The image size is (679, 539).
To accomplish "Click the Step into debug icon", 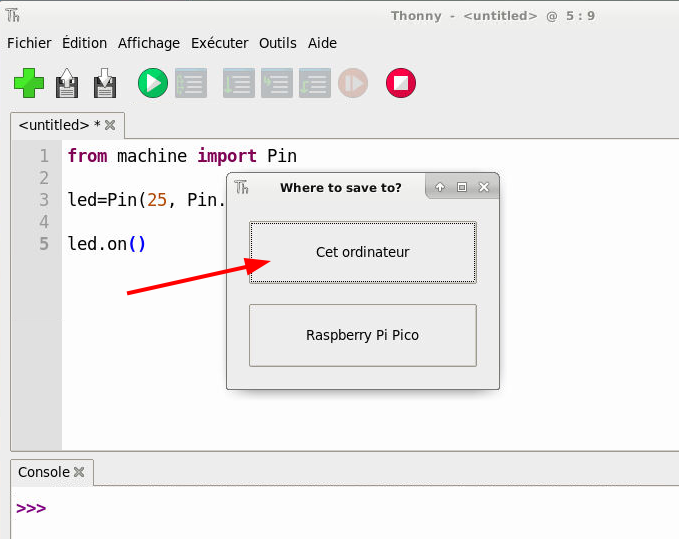I will [277, 83].
